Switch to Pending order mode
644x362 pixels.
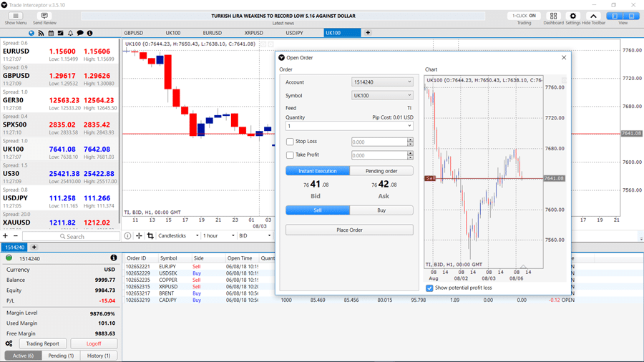pyautogui.click(x=381, y=171)
